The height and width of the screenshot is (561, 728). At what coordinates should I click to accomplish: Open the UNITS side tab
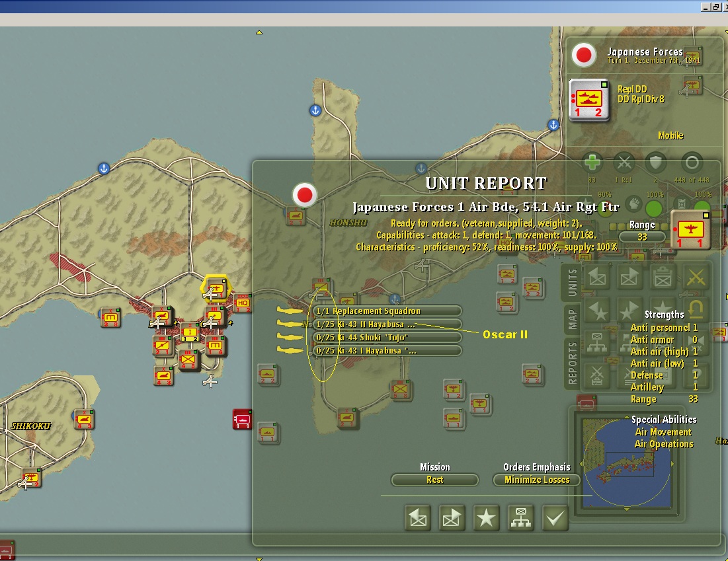point(572,283)
